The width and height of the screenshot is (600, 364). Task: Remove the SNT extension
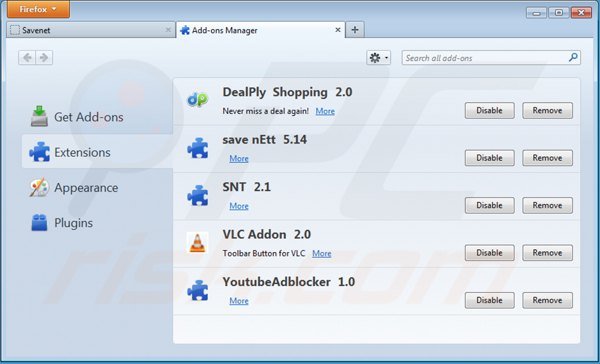tap(548, 205)
